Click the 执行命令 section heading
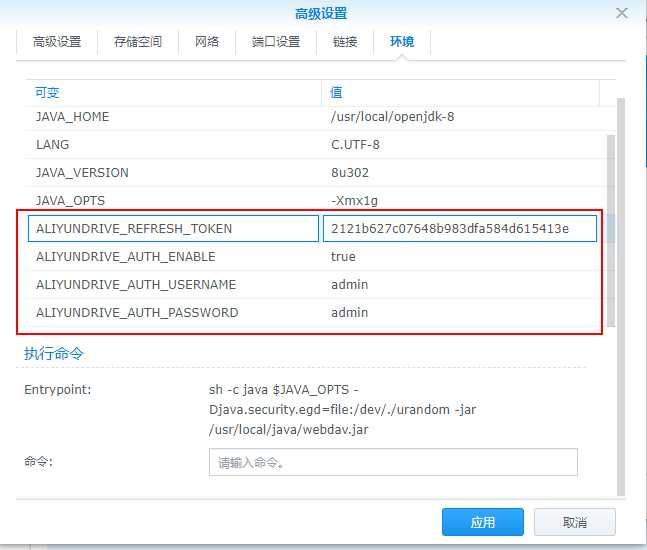The height and width of the screenshot is (550, 647). 54,354
